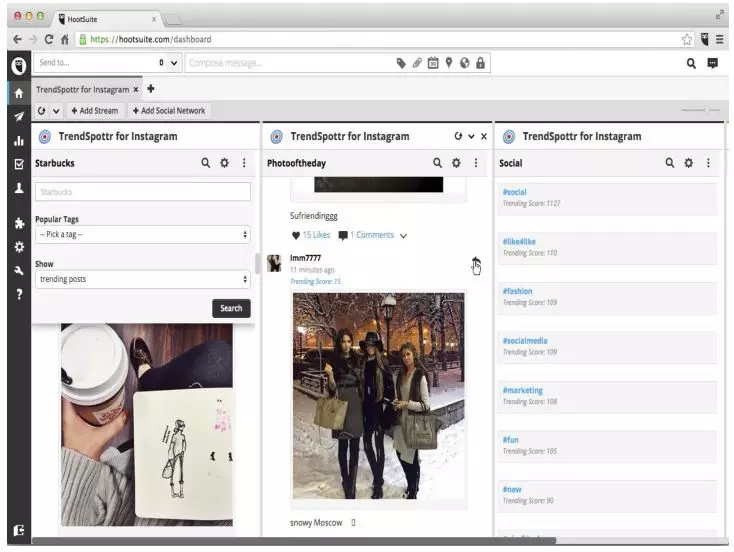Screen dimensions: 734x552
Task: Open settings gear in Starbucks stream
Action: (224, 163)
